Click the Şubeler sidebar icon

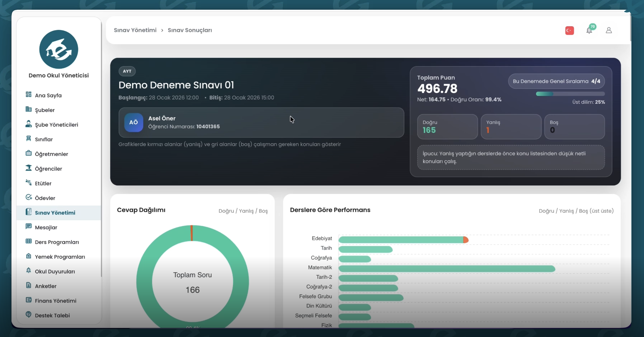pos(29,110)
